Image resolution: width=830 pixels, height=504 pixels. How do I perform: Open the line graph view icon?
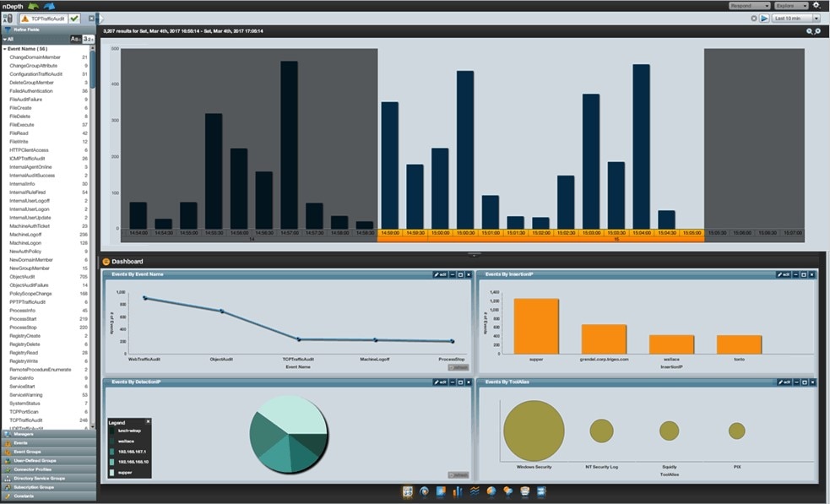475,491
